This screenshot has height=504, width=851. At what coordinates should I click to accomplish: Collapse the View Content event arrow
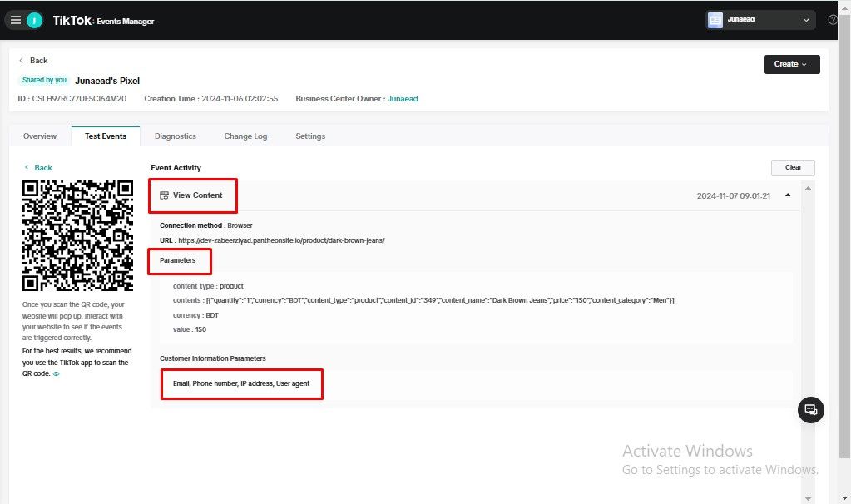788,195
